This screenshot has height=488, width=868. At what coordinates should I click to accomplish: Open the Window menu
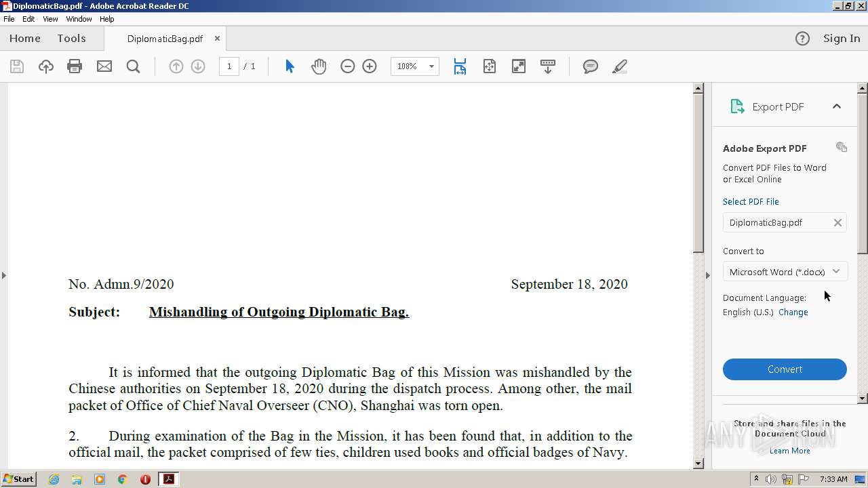coord(79,19)
